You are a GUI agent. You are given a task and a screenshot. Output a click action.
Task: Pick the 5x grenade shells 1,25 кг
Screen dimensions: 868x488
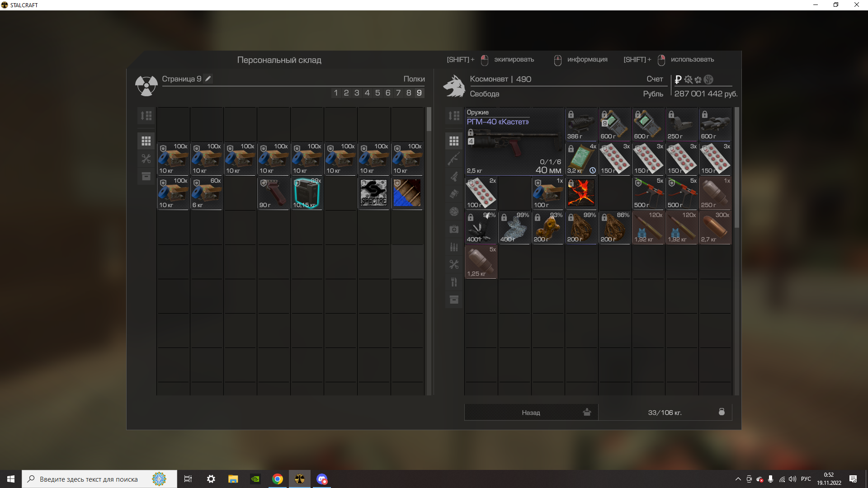(x=481, y=262)
